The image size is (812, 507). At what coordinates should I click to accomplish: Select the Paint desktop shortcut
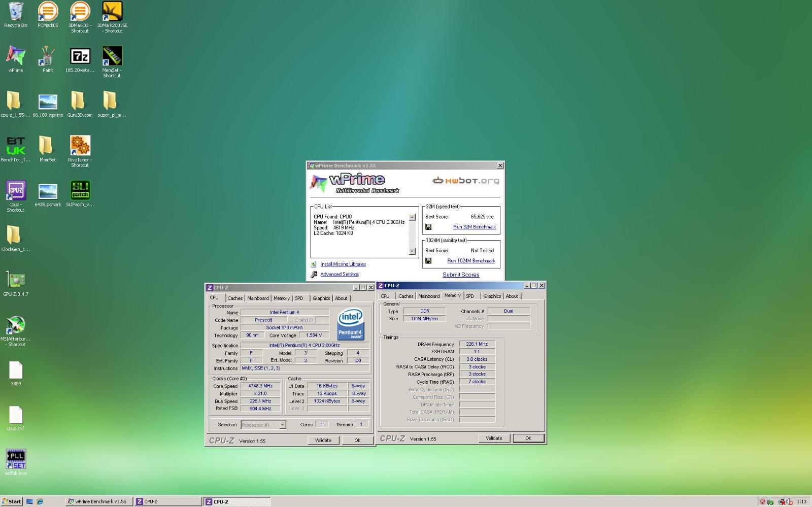coord(48,59)
